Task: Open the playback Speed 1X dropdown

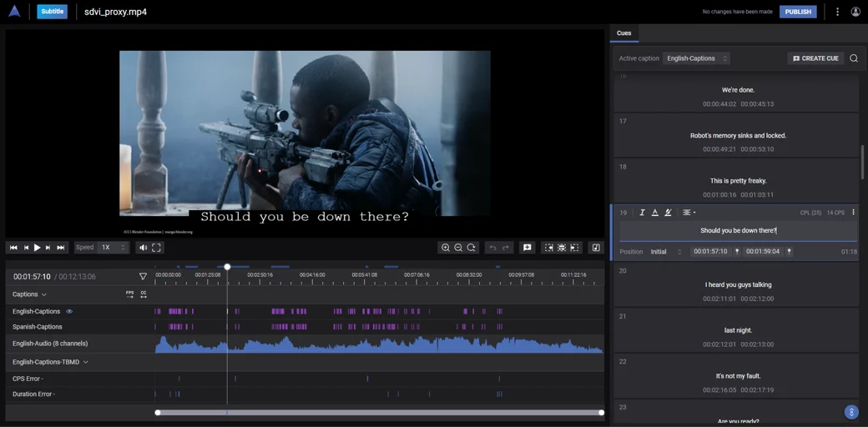Action: coord(112,248)
